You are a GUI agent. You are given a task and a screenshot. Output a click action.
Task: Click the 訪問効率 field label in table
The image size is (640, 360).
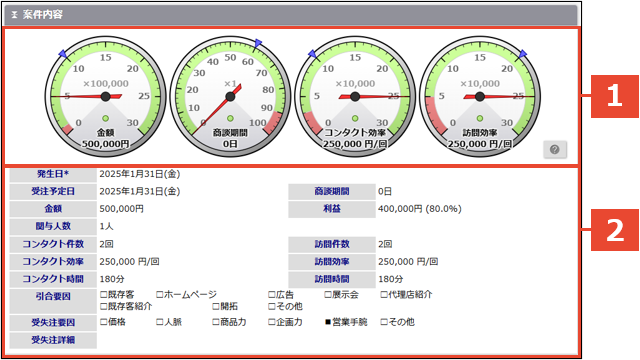332,262
